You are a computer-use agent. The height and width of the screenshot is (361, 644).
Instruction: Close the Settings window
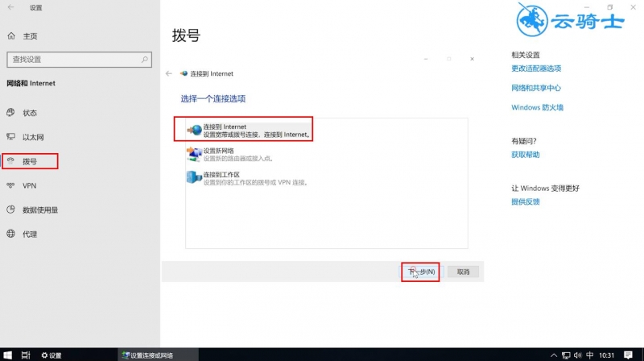(633, 7)
